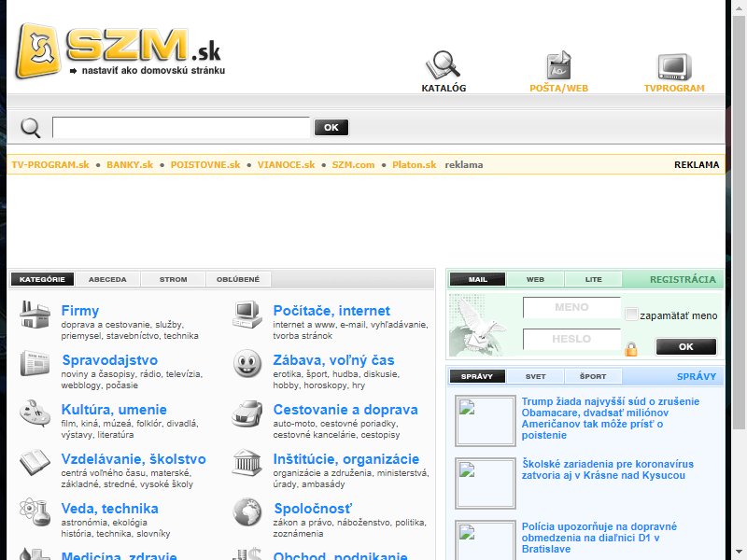Open the POISTOVNE.sk link

click(x=205, y=165)
